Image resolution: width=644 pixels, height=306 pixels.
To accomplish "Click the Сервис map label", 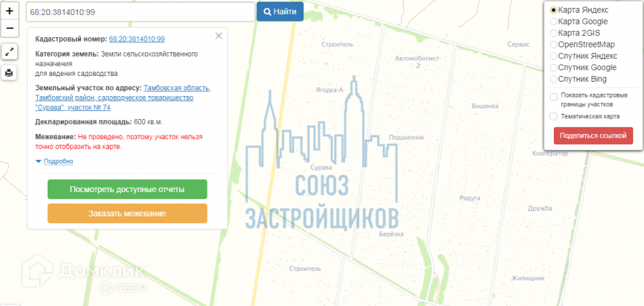I will (x=518, y=44).
